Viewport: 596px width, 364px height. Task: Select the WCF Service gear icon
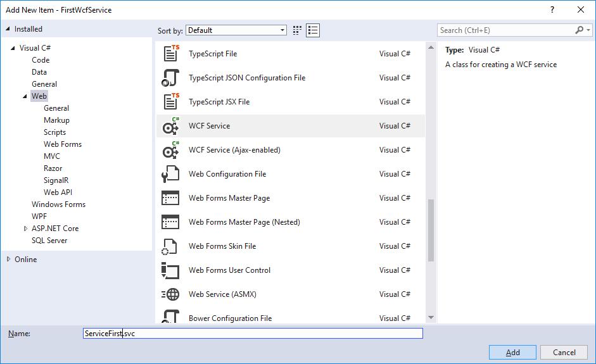(170, 126)
